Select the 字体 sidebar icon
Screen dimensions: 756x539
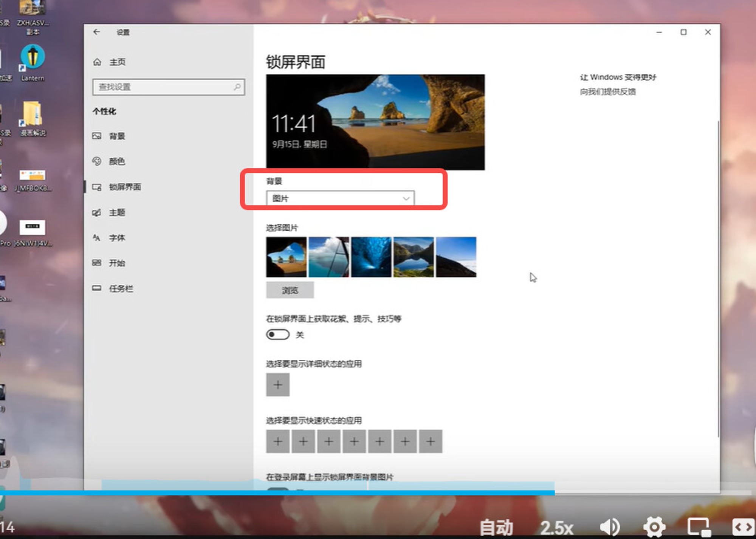[97, 238]
